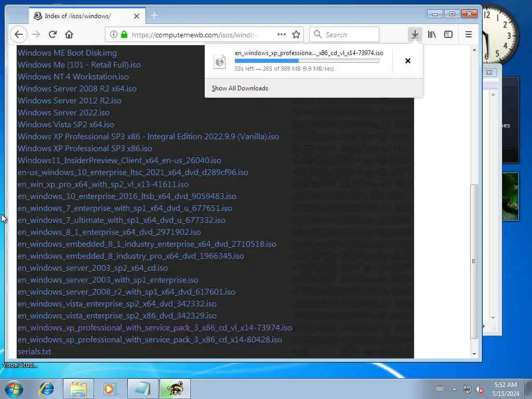532x399 pixels.
Task: Show site information icon in address bar
Action: pyautogui.click(x=114, y=34)
